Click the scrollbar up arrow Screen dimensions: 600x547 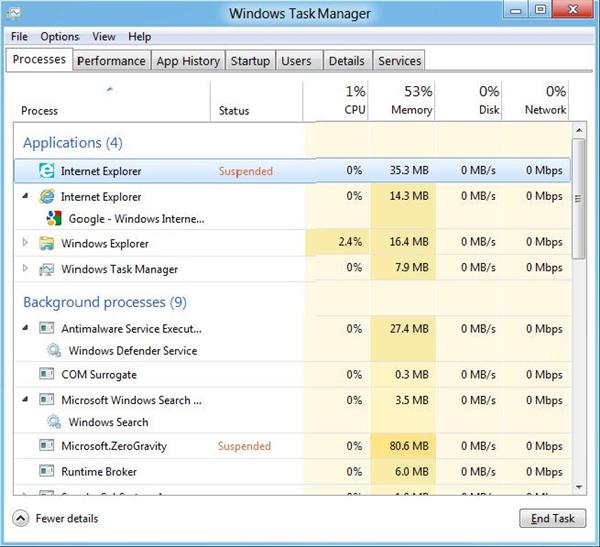[579, 130]
